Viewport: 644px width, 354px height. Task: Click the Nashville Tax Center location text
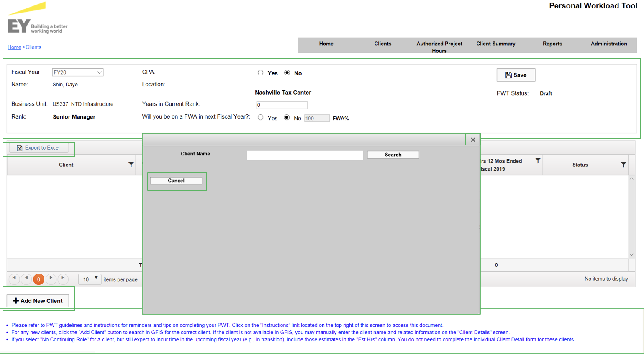[x=283, y=93]
